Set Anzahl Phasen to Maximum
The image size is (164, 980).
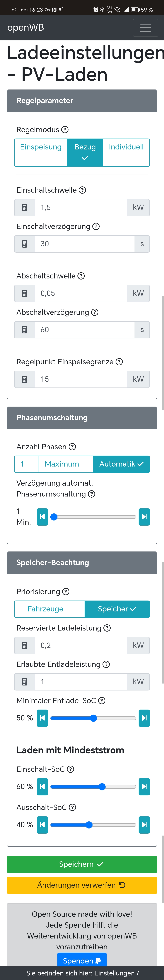tap(62, 464)
